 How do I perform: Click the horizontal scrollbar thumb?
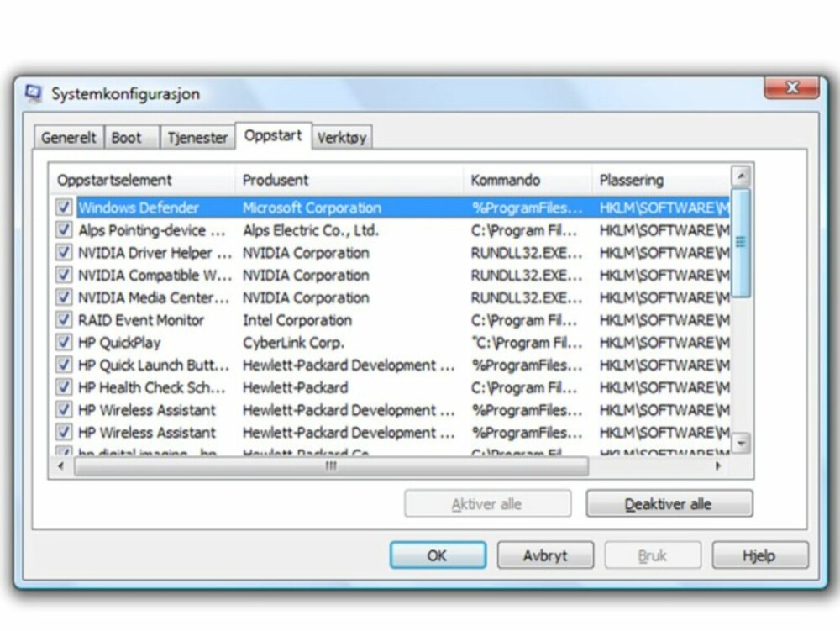click(x=331, y=466)
